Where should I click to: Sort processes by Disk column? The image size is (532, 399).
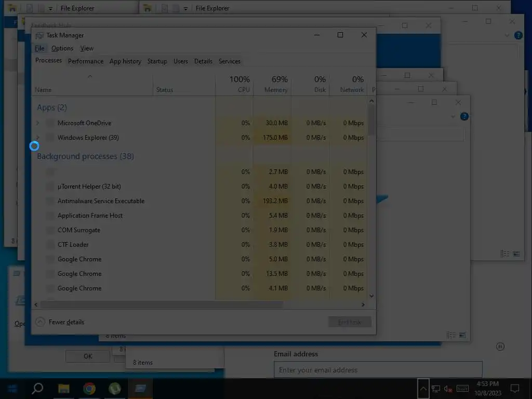[x=311, y=84]
